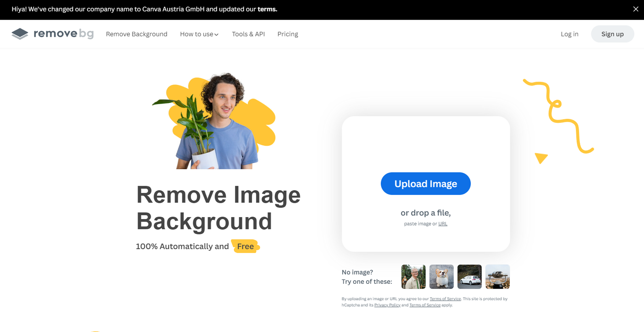This screenshot has width=644, height=332.
Task: Click the remove.bg layered logo icon
Action: [x=20, y=34]
